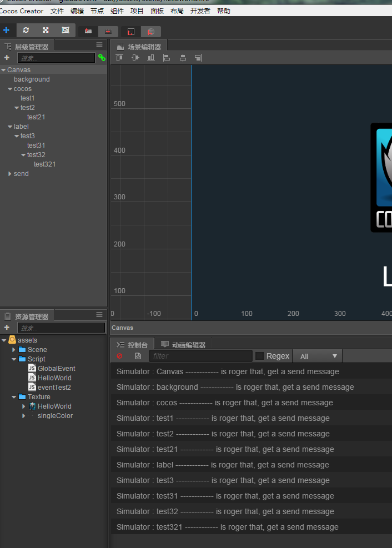Open the 开发者 menu
The width and height of the screenshot is (392, 548).
coord(200,11)
